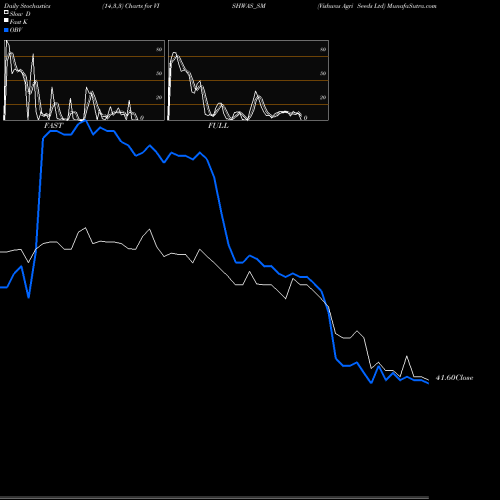Click the 'Slow D' legend label

pos(20,14)
